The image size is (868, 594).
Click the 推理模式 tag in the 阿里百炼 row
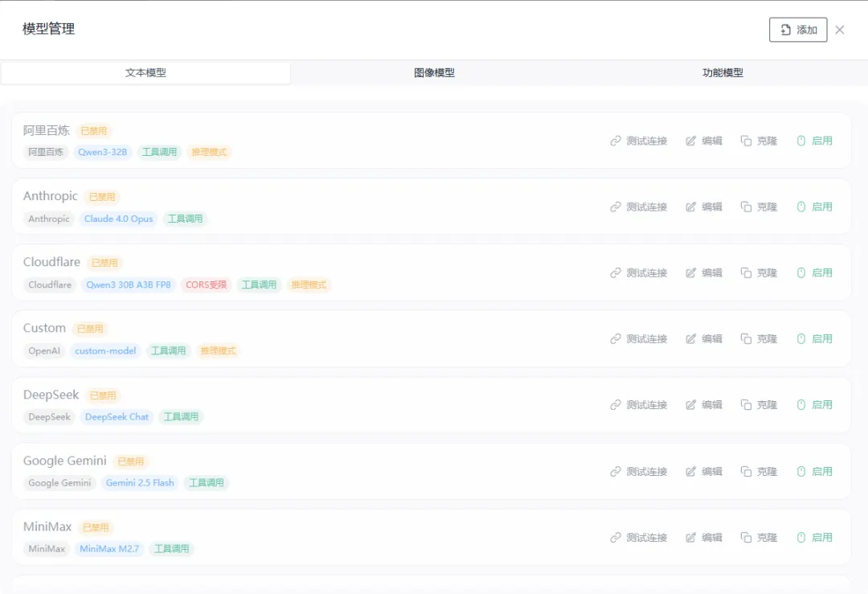tap(209, 152)
